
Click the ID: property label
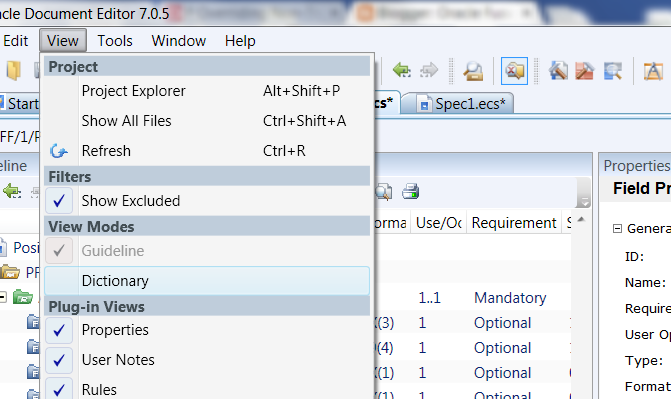(634, 257)
